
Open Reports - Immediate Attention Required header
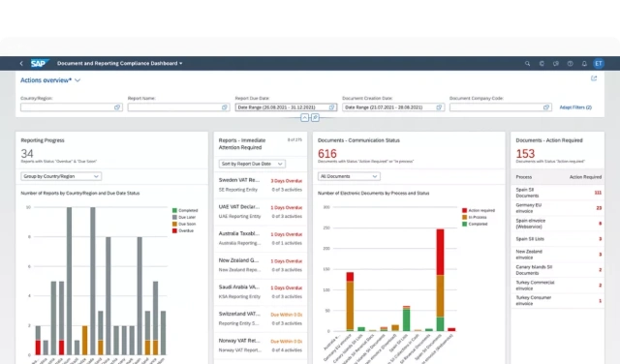pos(261,144)
